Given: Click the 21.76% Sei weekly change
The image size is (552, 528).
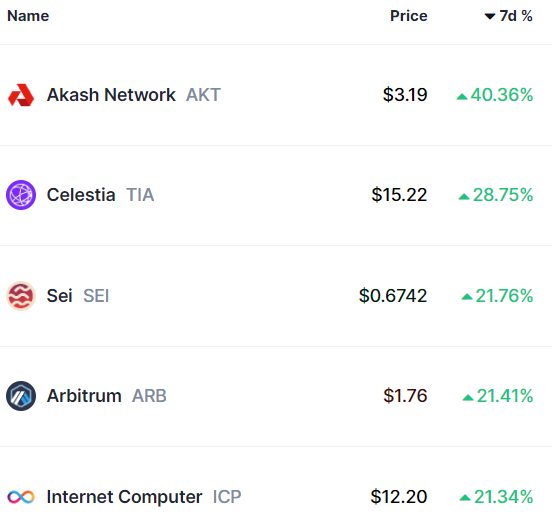Looking at the screenshot, I should point(504,296).
